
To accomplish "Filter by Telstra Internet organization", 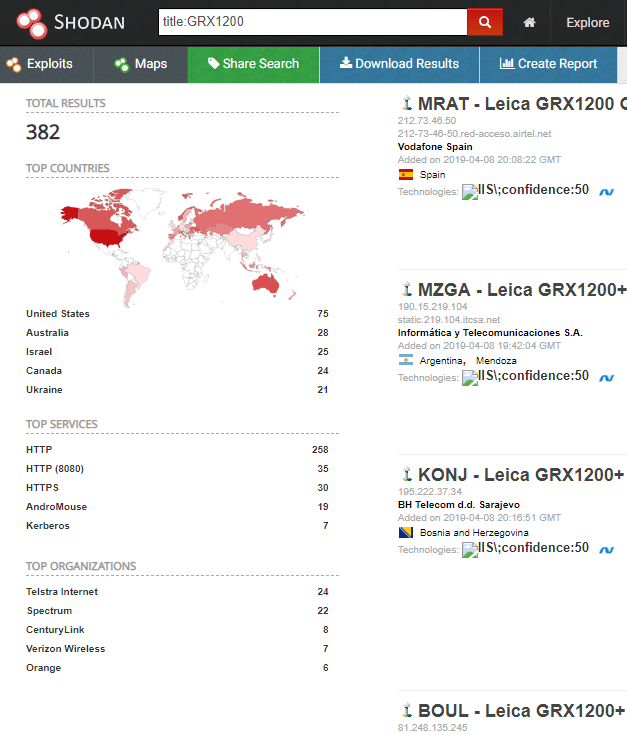I will pos(62,592).
